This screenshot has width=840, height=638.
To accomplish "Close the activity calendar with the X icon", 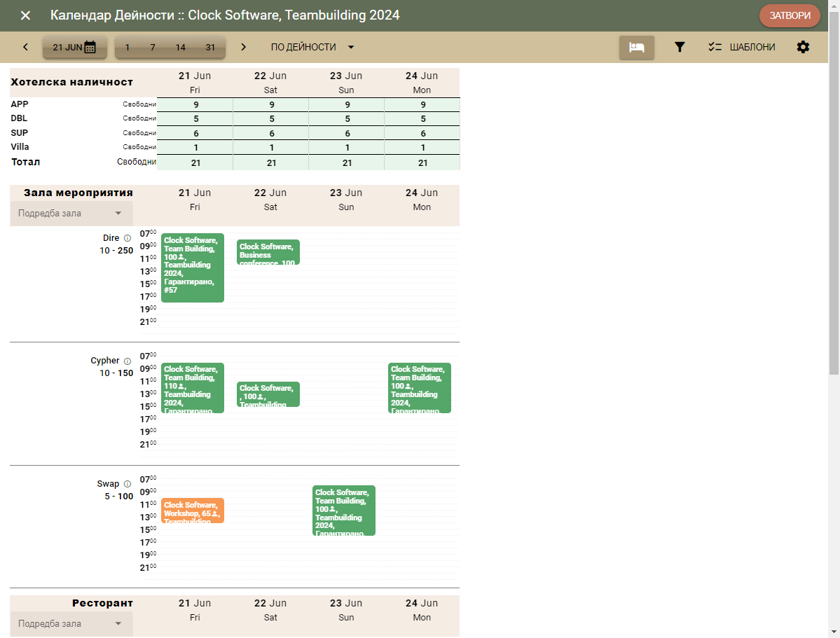I will click(x=25, y=15).
